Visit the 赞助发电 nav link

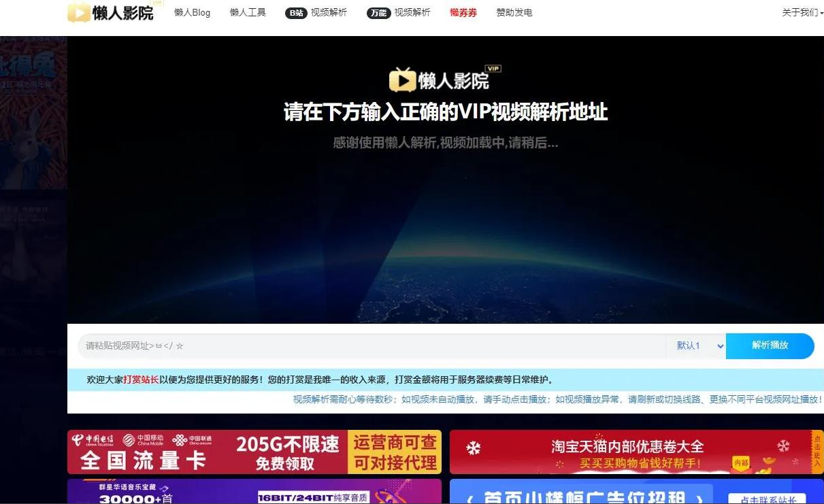[514, 12]
